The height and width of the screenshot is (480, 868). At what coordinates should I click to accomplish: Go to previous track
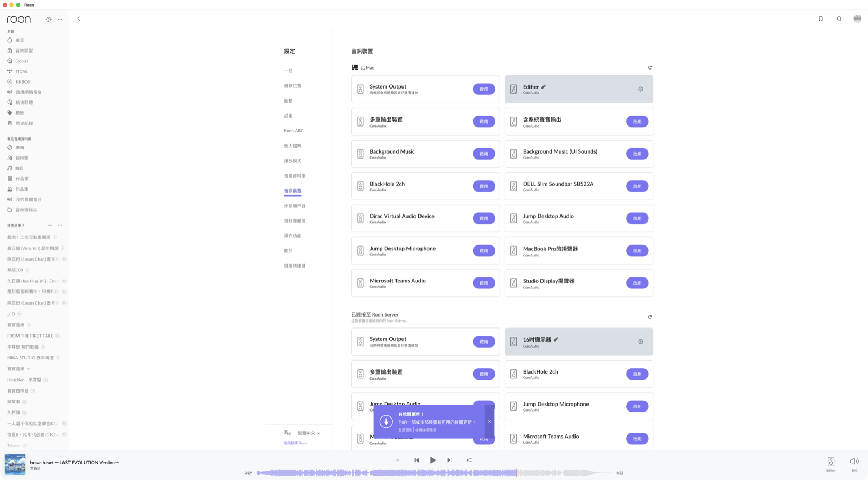pyautogui.click(x=417, y=460)
